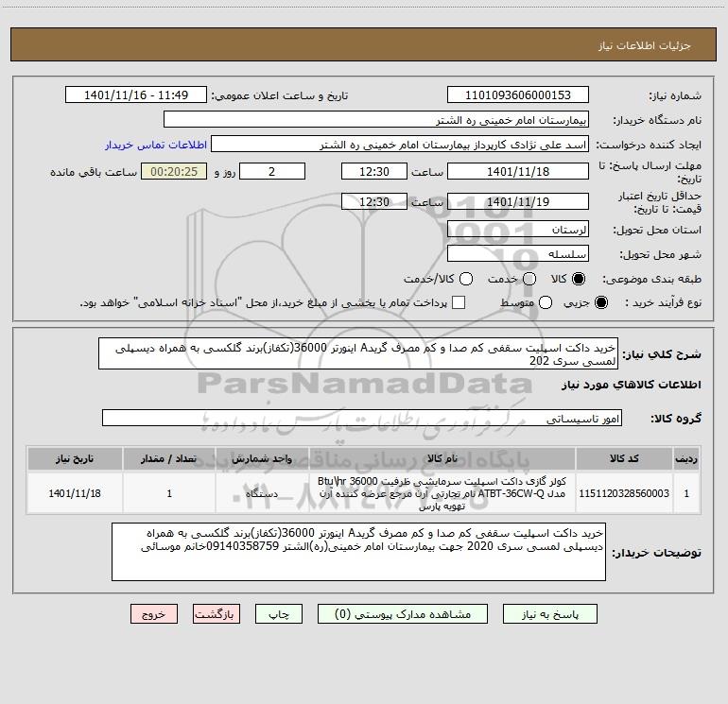This screenshot has height=704, width=728.
Task: Click the خروج exit button
Action: (154, 614)
